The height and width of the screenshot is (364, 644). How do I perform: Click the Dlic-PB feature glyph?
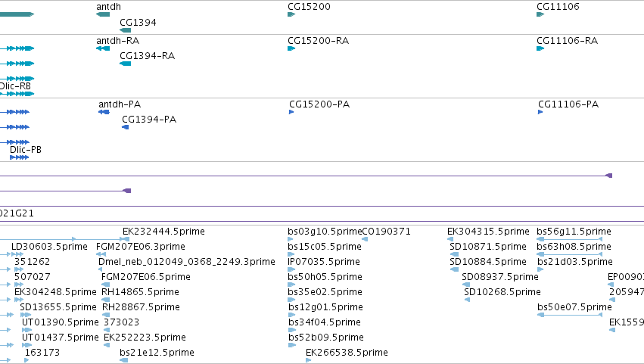[20, 157]
